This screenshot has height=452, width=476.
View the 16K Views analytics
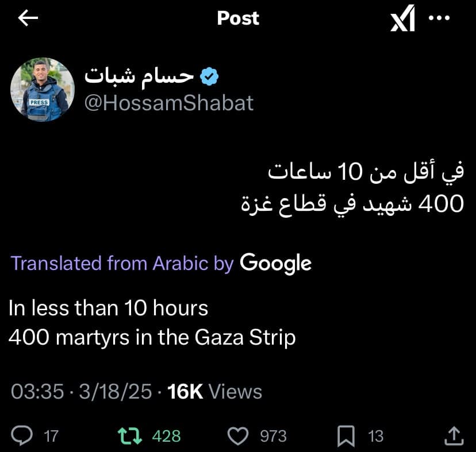coord(214,392)
